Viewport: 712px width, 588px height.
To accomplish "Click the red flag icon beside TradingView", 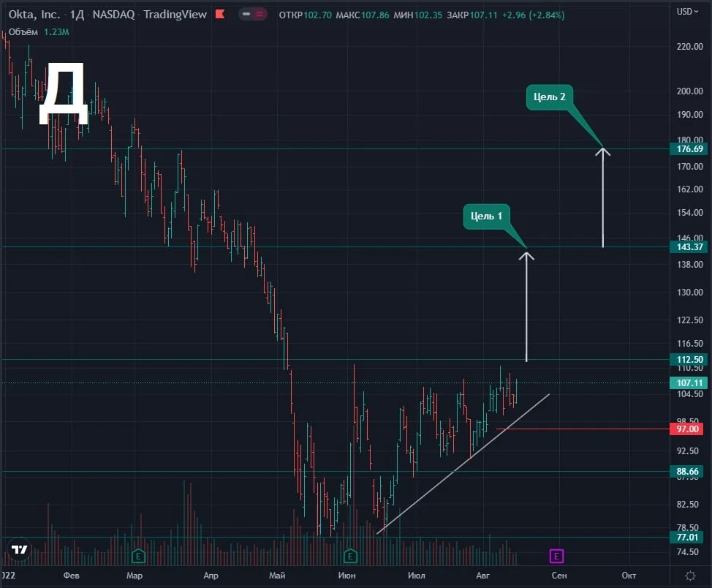I will point(220,14).
